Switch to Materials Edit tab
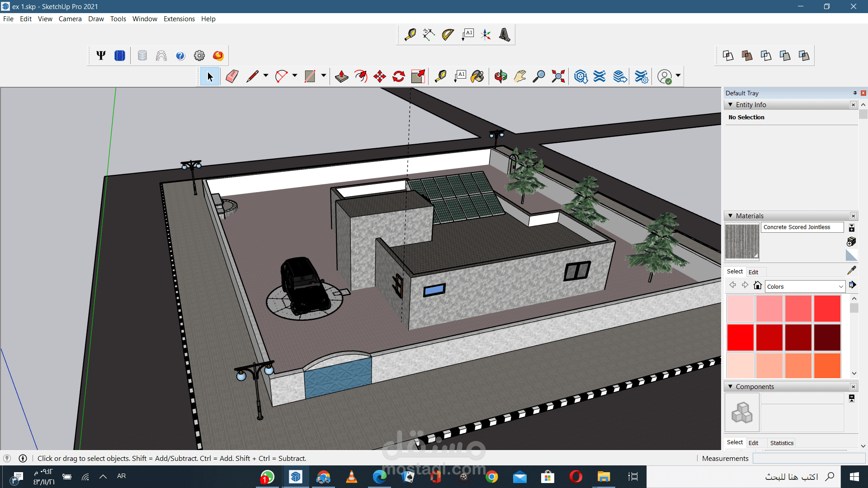The height and width of the screenshot is (488, 868). pos(753,272)
